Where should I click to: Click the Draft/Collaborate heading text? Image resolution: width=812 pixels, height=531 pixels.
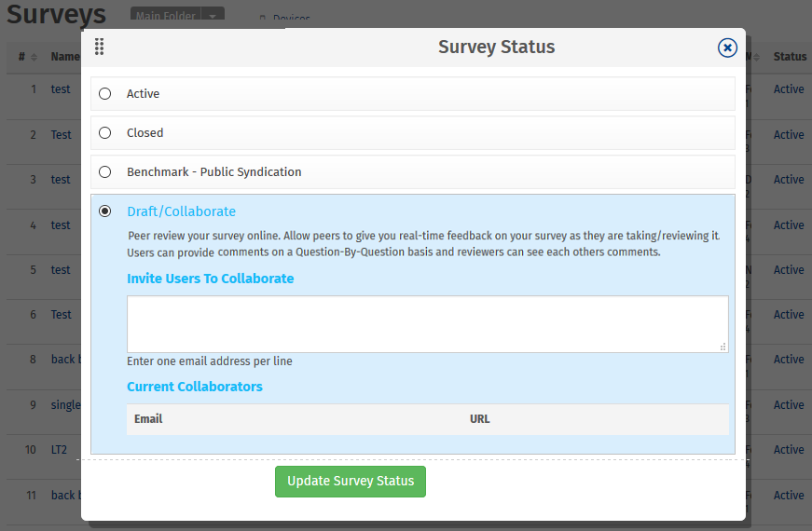coord(181,211)
